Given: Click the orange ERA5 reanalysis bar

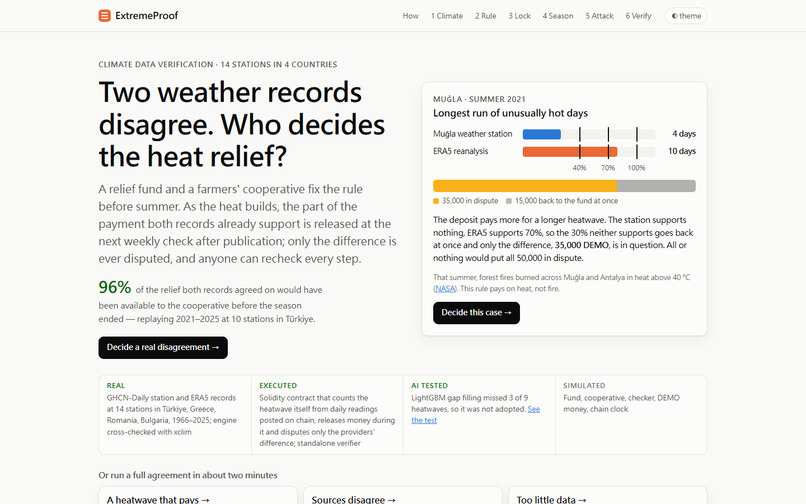Looking at the screenshot, I should [570, 152].
